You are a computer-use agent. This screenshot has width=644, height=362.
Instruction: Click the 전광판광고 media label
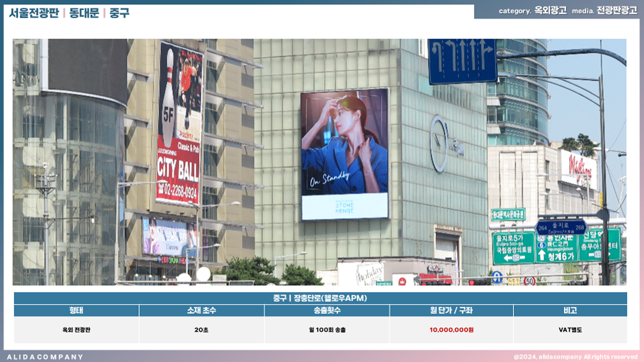[x=617, y=11]
